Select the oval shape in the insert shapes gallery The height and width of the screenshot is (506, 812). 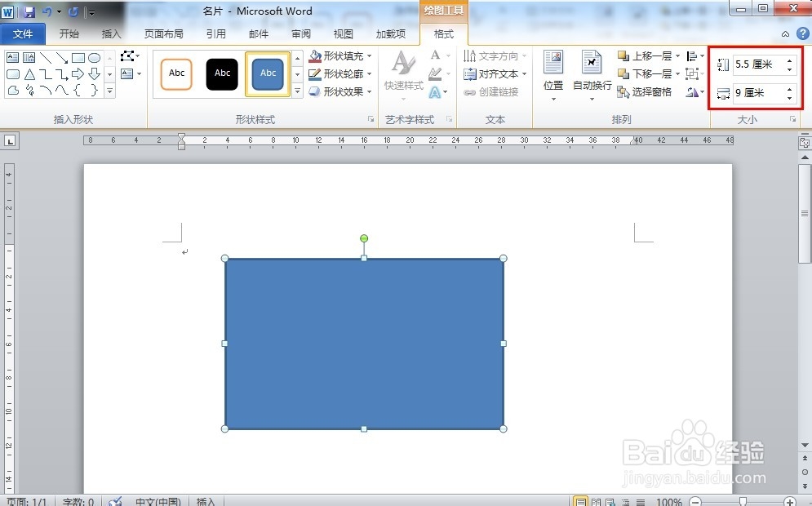click(x=95, y=58)
